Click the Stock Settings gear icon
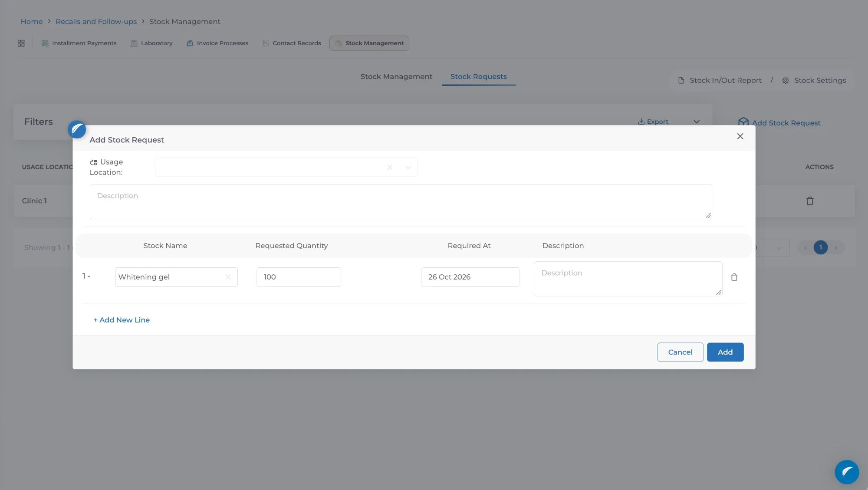Viewport: 868px width, 490px height. (786, 80)
